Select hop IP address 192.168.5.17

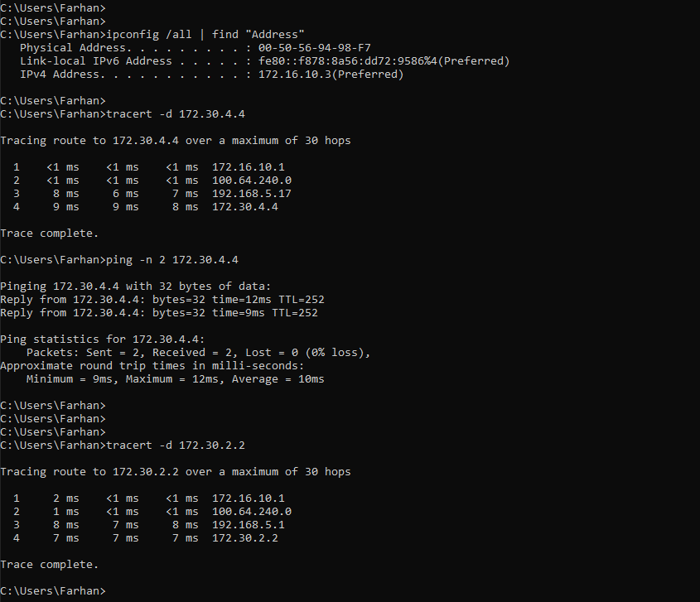(251, 194)
